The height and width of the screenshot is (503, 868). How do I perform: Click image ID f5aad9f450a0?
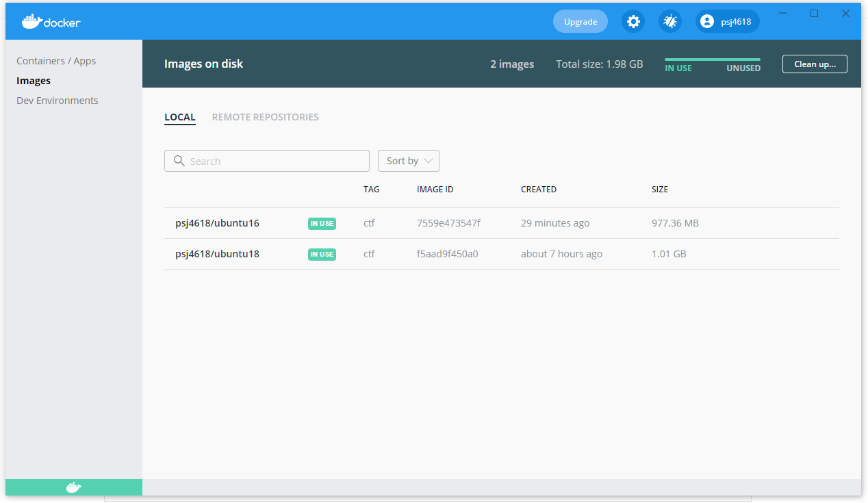click(x=447, y=254)
